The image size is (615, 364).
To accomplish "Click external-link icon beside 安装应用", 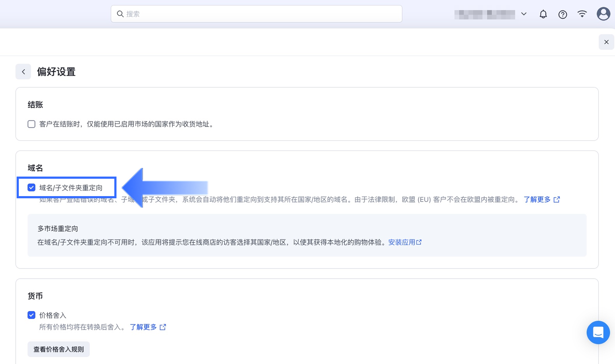I will [x=419, y=242].
